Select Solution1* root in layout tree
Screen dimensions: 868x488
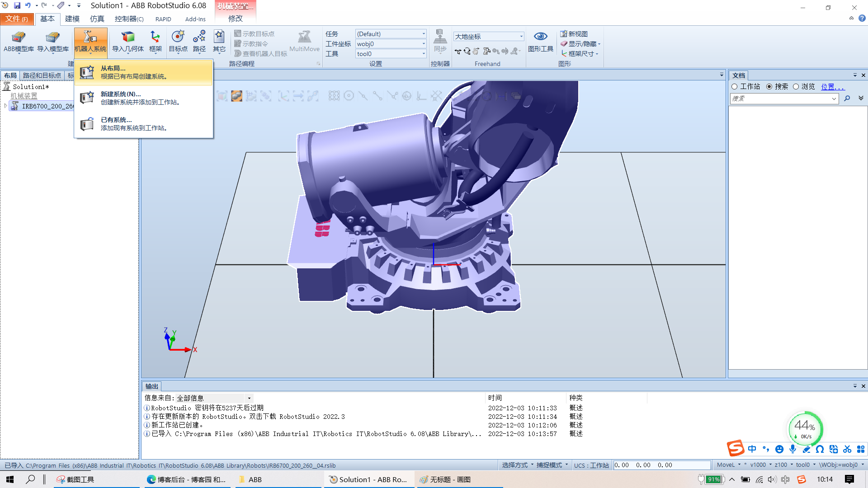(x=30, y=87)
